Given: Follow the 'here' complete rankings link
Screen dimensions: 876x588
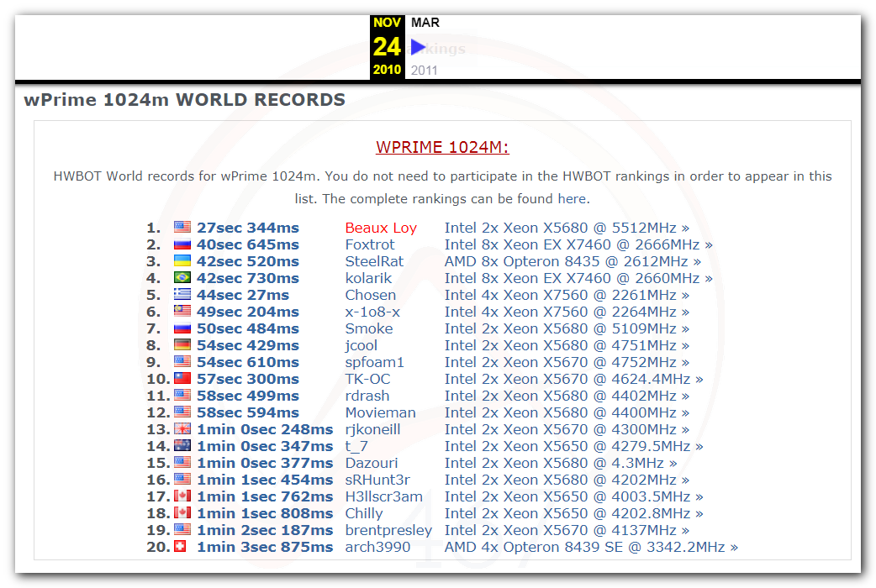Looking at the screenshot, I should 572,199.
